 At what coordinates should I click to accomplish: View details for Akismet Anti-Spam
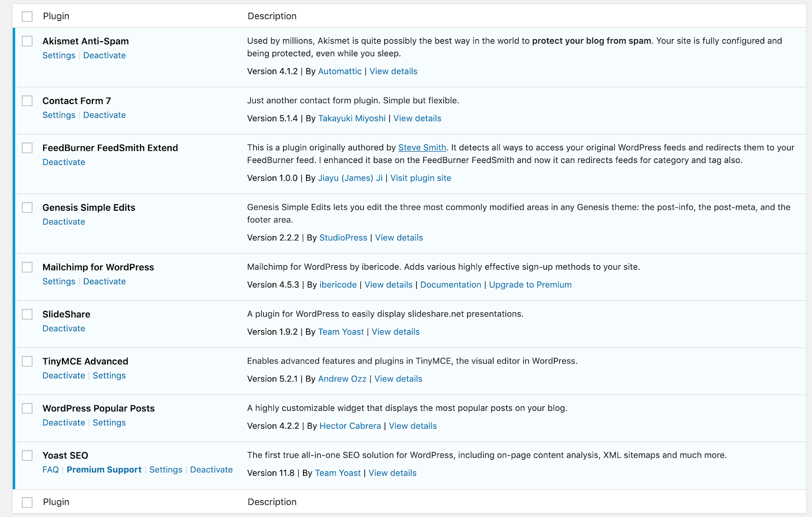click(x=393, y=71)
